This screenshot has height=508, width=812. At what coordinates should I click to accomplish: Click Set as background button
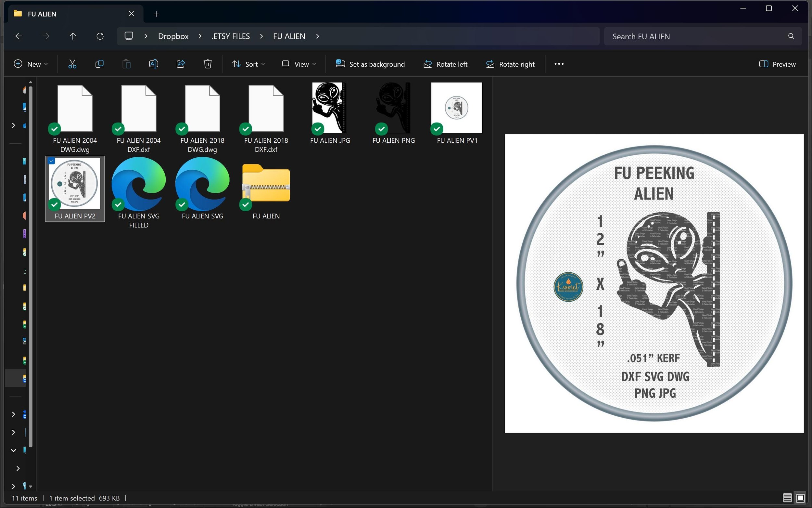[370, 64]
